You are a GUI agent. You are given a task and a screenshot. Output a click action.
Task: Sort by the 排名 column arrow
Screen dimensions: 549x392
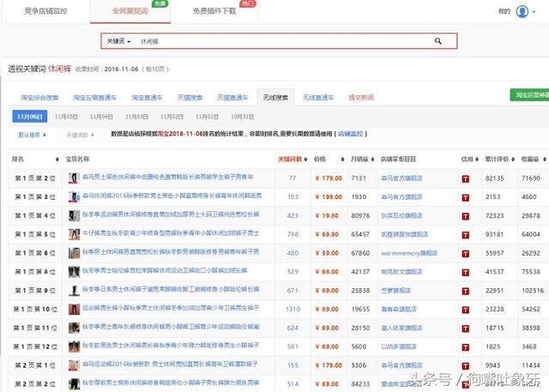57,160
